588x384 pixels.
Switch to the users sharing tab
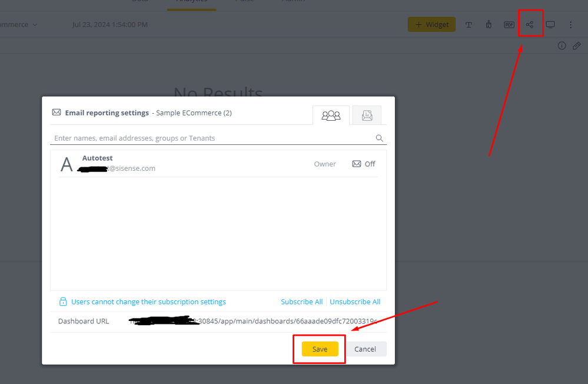[x=331, y=115]
